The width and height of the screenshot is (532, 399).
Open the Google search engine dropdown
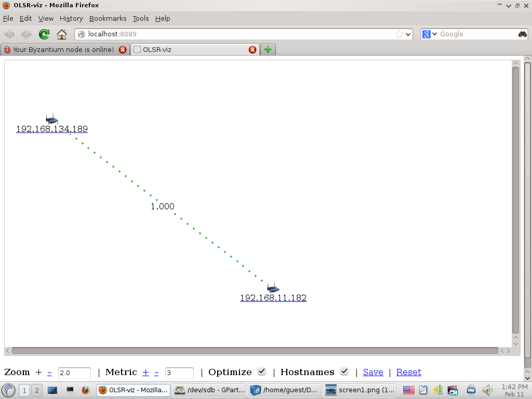434,34
